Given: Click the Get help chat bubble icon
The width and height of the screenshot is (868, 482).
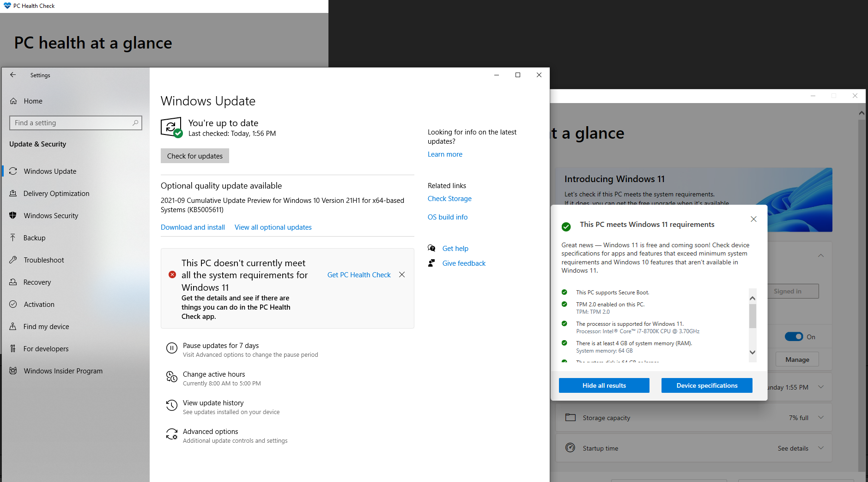Looking at the screenshot, I should coord(431,249).
